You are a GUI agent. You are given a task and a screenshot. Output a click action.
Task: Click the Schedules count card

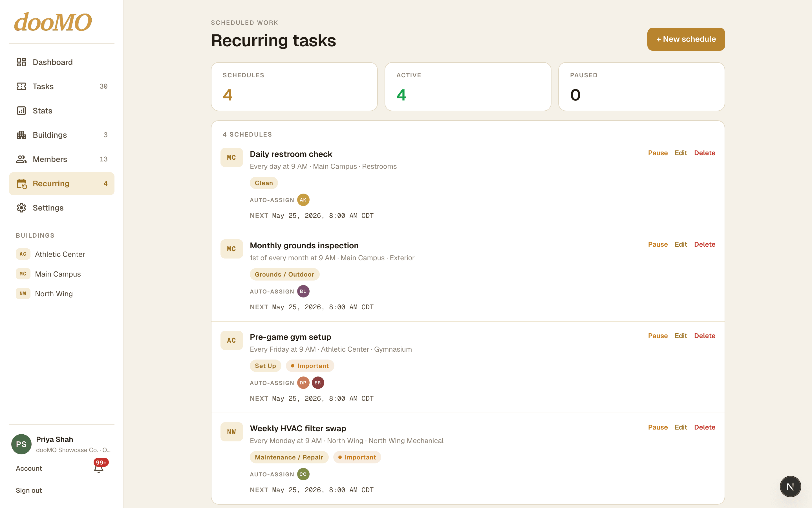(294, 87)
